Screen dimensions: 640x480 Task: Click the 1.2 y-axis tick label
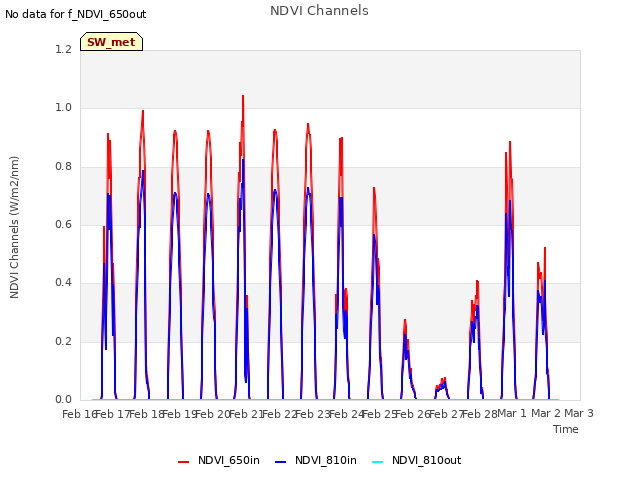click(63, 49)
